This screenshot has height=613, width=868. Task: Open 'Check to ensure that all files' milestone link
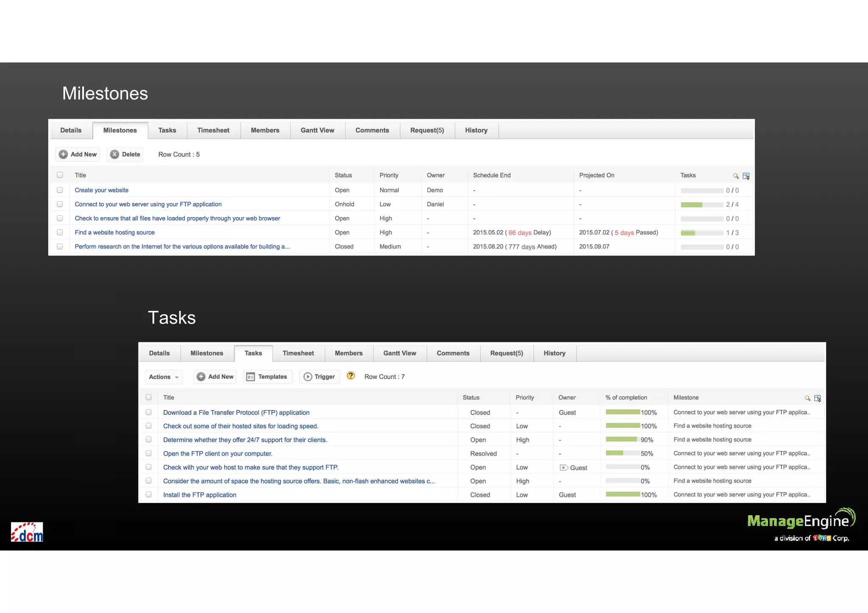(x=177, y=218)
